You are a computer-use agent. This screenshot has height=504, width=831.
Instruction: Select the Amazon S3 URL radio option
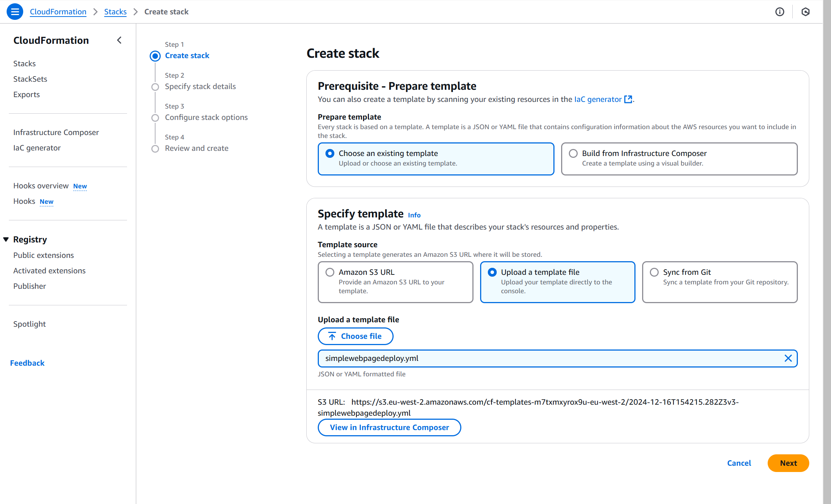click(x=330, y=272)
